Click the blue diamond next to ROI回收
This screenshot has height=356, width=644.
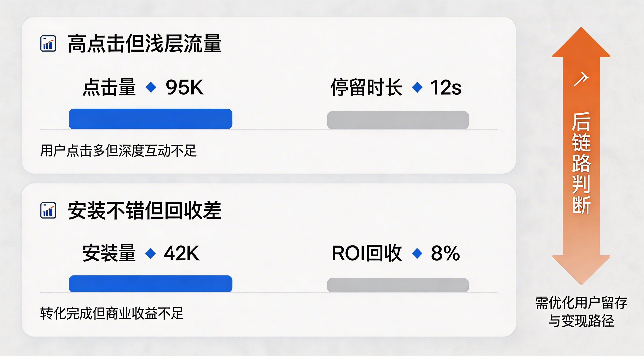pos(417,254)
